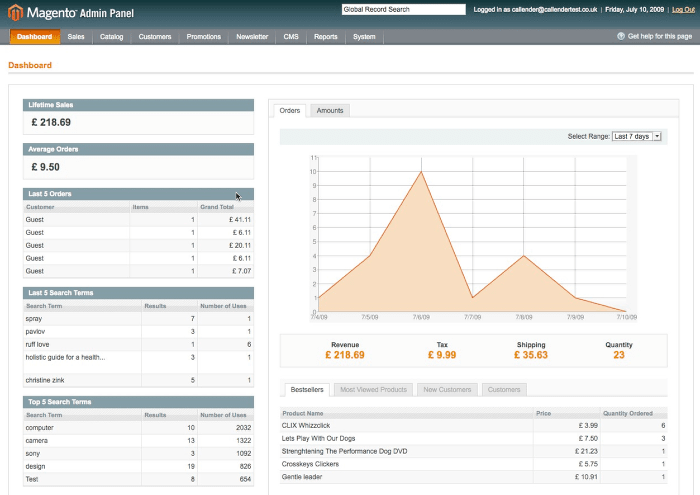The height and width of the screenshot is (495, 700).
Task: Switch to Most Viewed Products tab
Action: pos(373,389)
